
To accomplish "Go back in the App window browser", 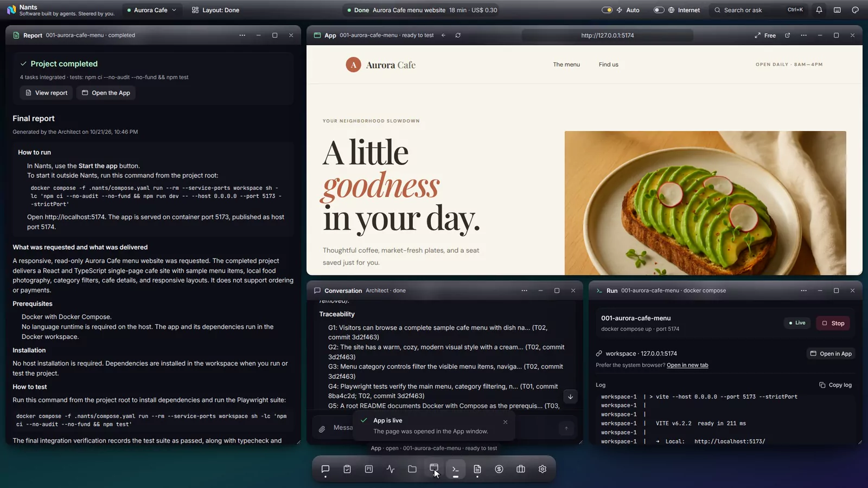I will click(x=443, y=35).
